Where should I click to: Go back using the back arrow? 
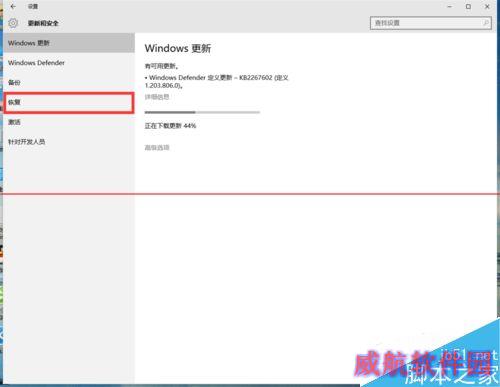[x=13, y=6]
